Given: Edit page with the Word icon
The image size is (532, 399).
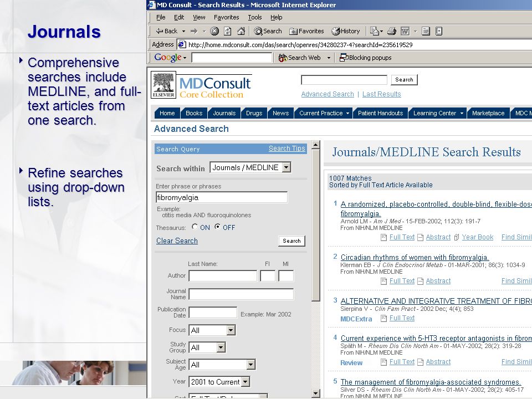Looking at the screenshot, I should [x=405, y=31].
